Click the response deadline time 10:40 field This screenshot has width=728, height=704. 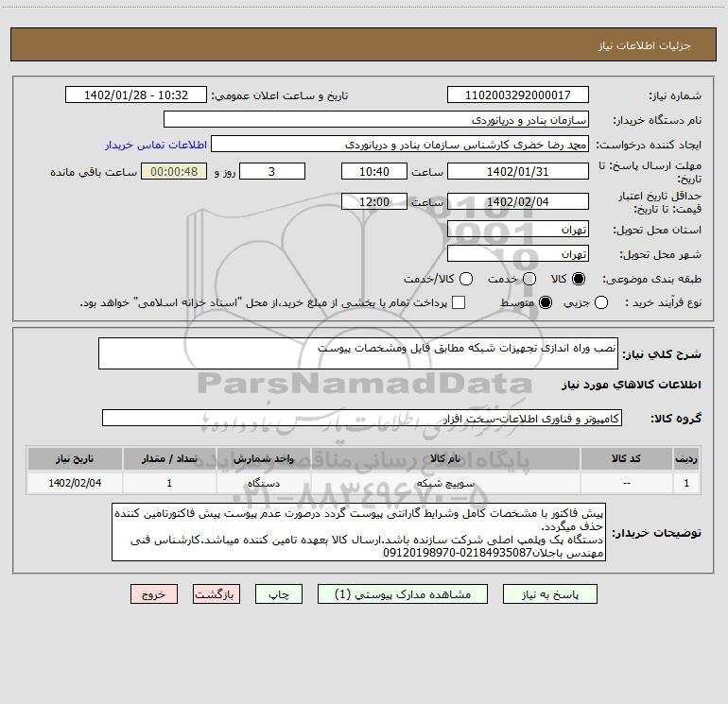click(374, 171)
